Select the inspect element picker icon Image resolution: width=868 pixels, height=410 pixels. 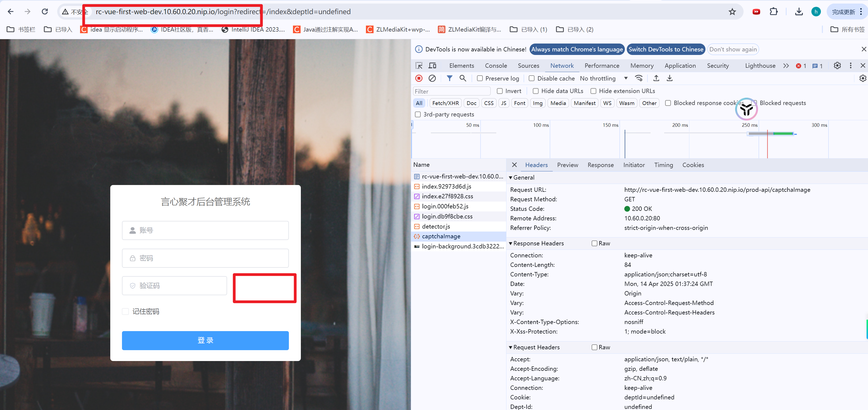(x=419, y=66)
